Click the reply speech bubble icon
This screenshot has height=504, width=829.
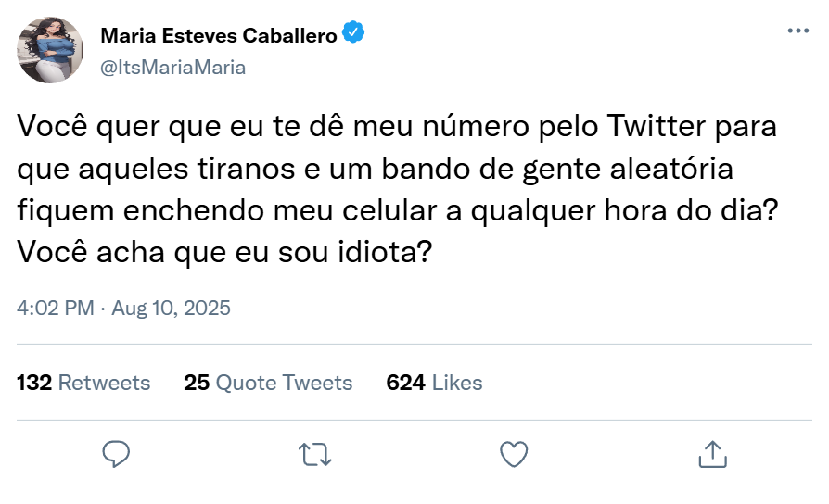tap(116, 453)
